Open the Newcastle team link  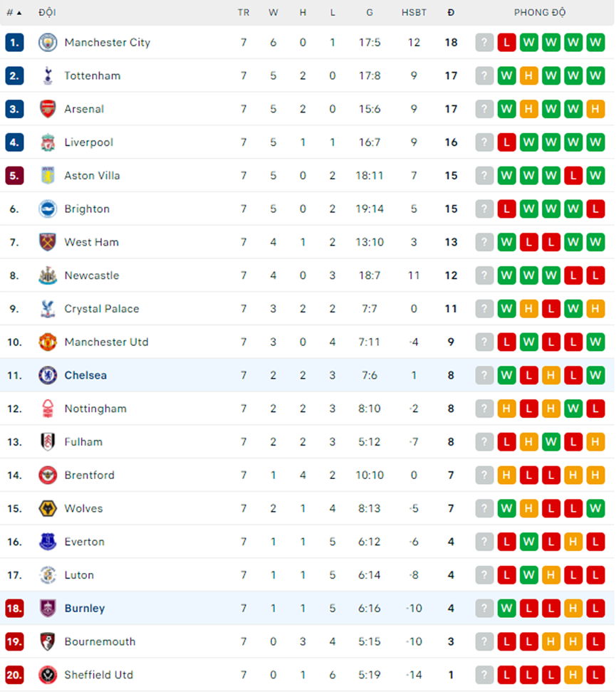(x=92, y=275)
